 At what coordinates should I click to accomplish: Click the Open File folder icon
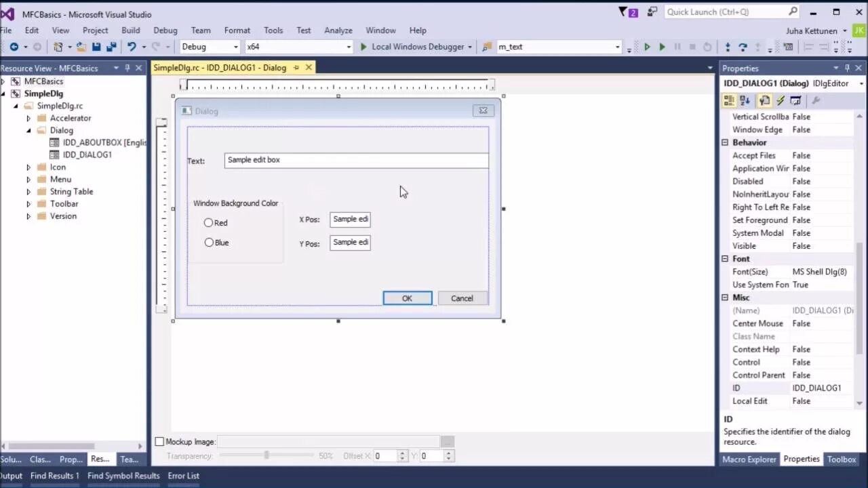tap(81, 47)
